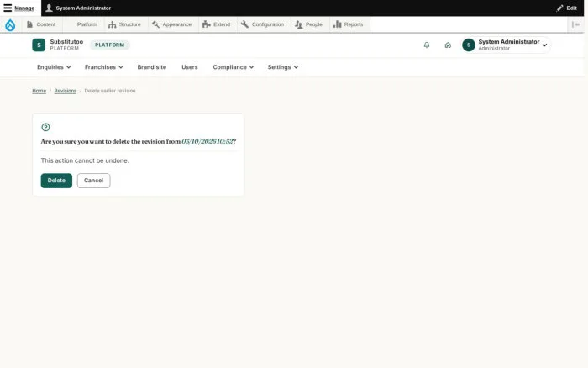Click the Substitutoo site name
588x368 pixels.
tap(66, 42)
